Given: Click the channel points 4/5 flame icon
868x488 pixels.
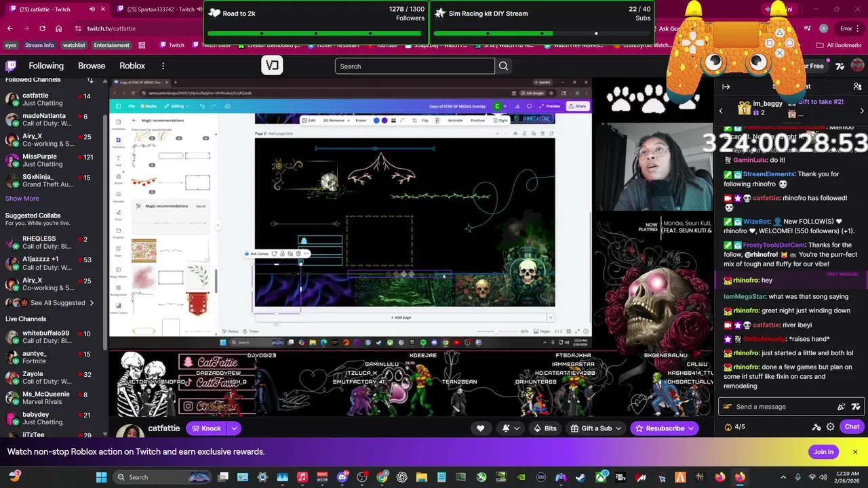Looking at the screenshot, I should click(728, 427).
